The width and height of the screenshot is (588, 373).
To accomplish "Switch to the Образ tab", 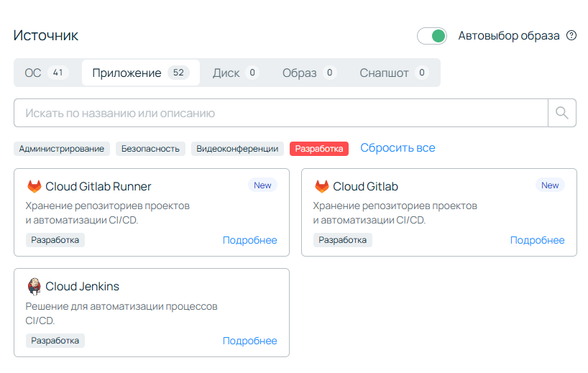I will pyautogui.click(x=309, y=73).
